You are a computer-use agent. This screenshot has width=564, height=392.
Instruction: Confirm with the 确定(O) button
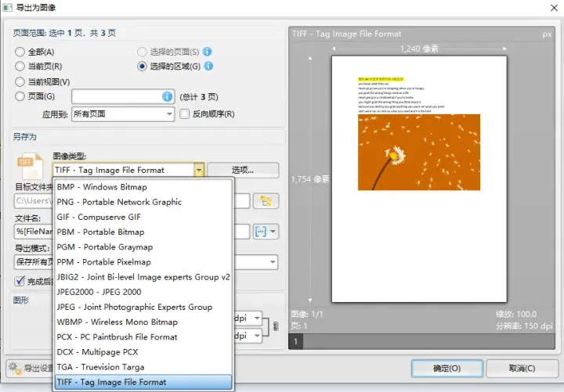(446, 369)
